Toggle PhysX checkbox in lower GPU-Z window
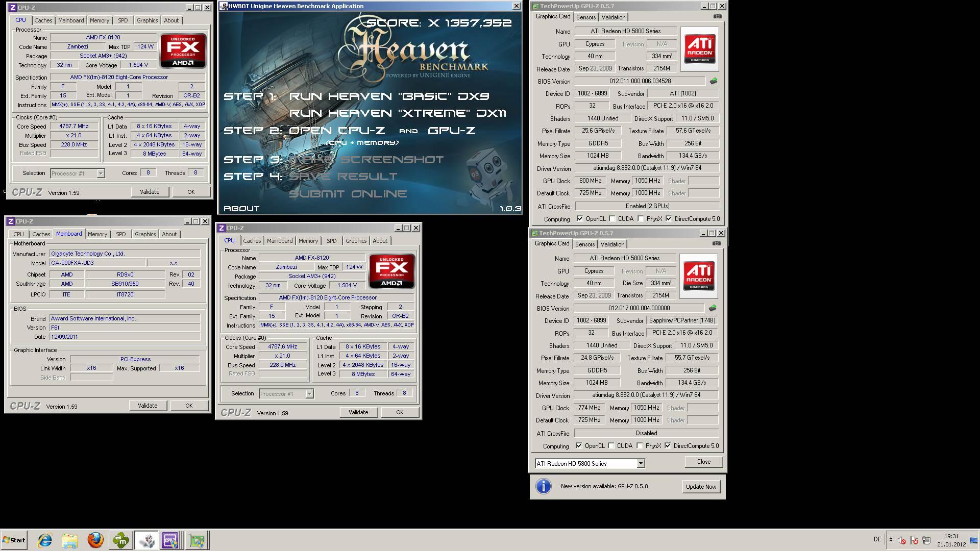This screenshot has height=551, width=980. [x=640, y=446]
